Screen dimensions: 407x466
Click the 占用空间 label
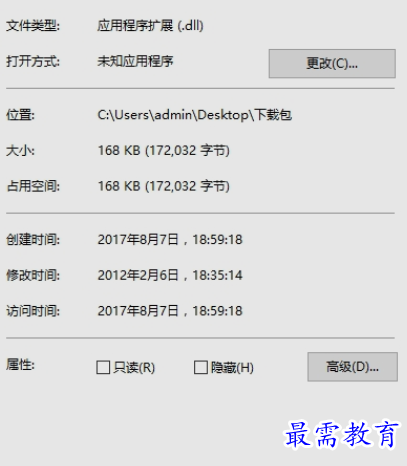point(33,186)
